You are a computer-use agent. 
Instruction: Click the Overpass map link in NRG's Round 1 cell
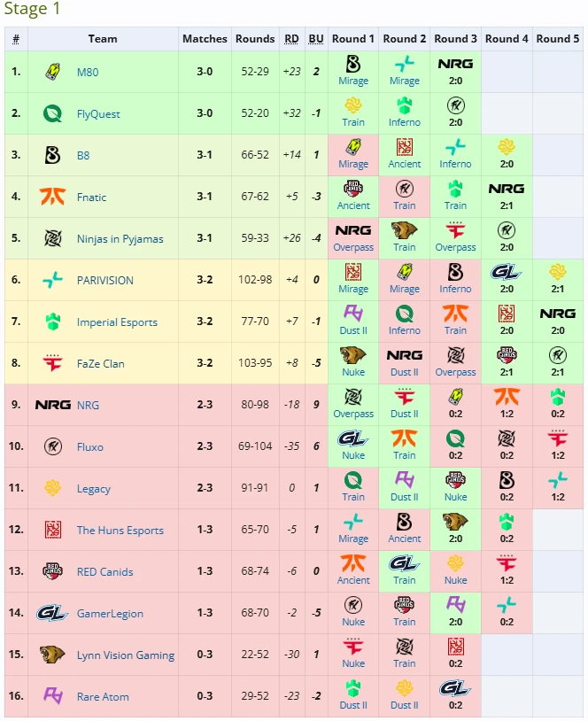click(353, 414)
